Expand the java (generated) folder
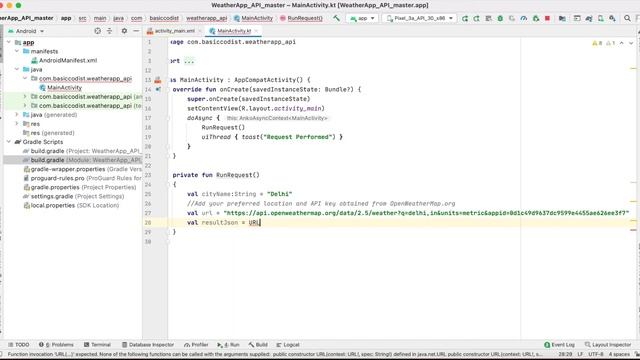Viewport: 640px width, 360px height. (17, 115)
